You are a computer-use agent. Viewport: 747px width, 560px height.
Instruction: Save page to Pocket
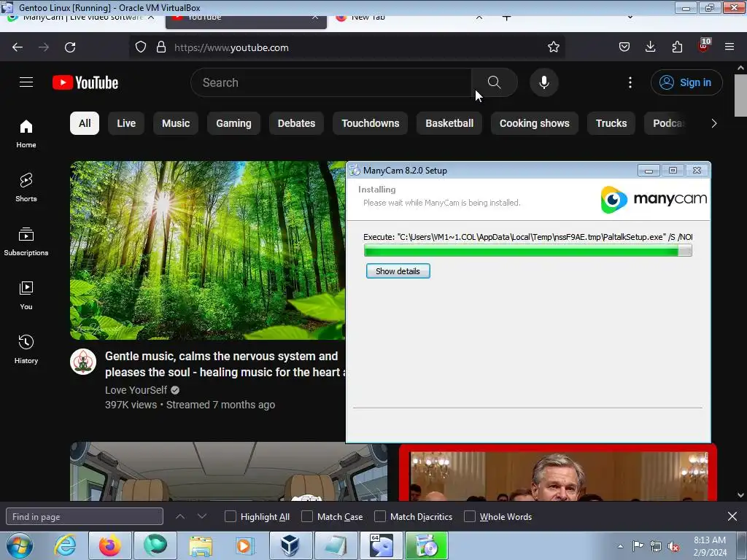pos(624,47)
